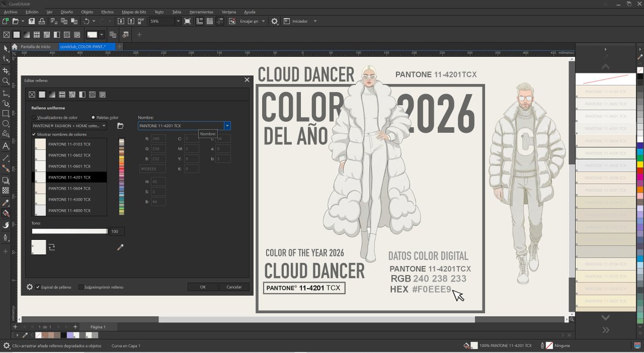Click the Export icon in the toolbar
The height and width of the screenshot is (353, 644).
click(x=130, y=21)
